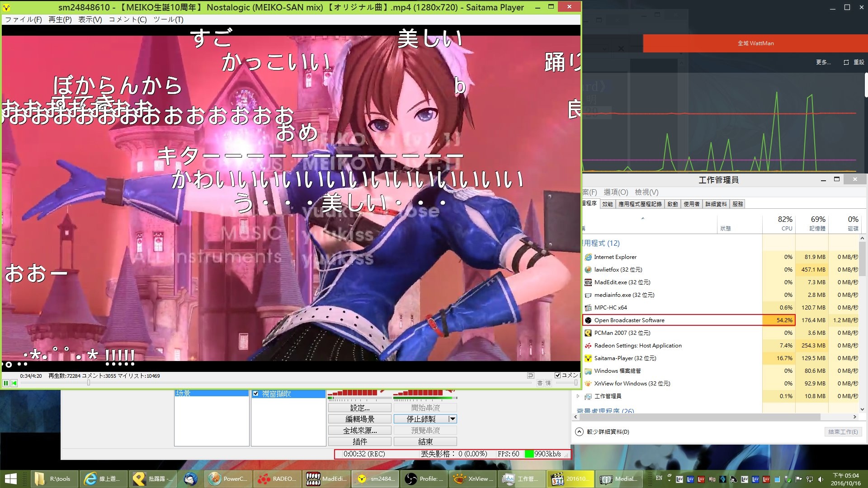Open the 表示(V) menu
The width and height of the screenshot is (868, 488).
click(90, 19)
